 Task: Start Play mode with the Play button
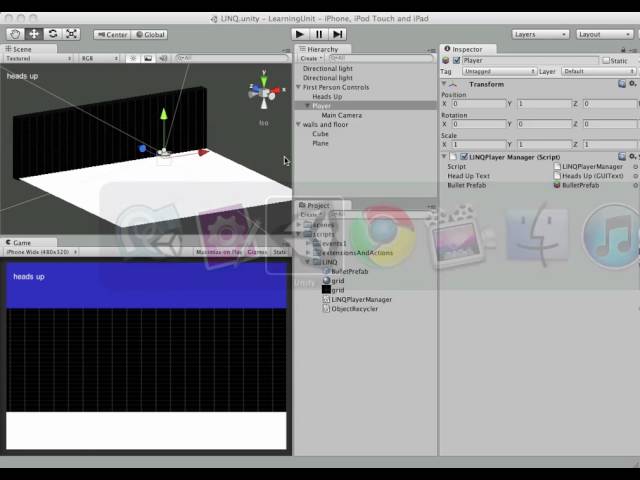pyautogui.click(x=300, y=34)
